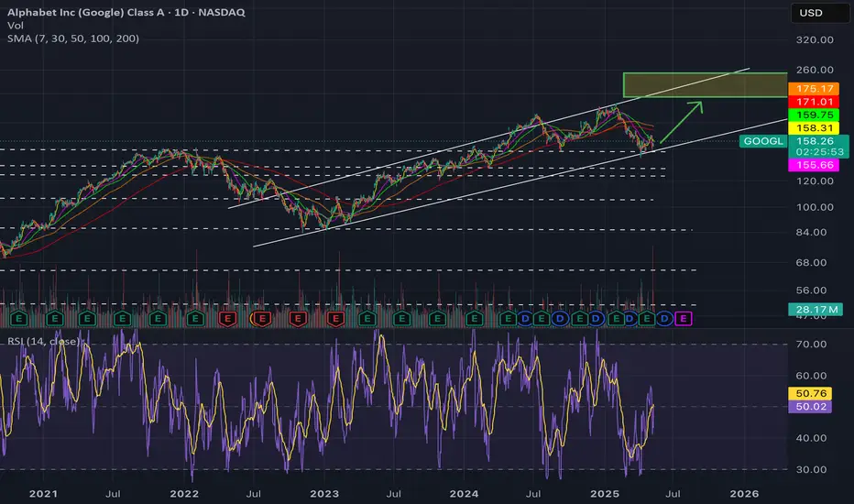Click the red 171.01 SMA price label

[x=814, y=102]
